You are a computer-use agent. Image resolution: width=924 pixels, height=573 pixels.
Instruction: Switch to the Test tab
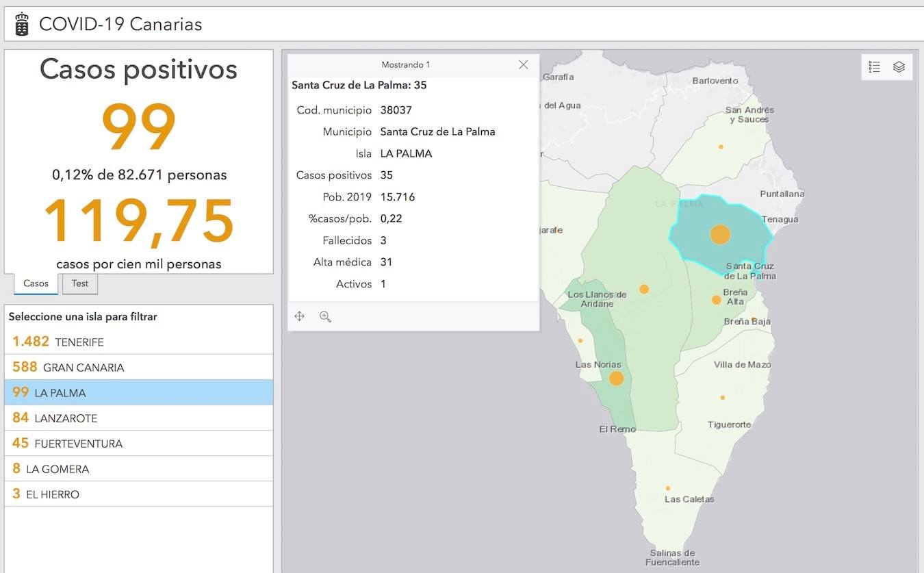(x=80, y=283)
